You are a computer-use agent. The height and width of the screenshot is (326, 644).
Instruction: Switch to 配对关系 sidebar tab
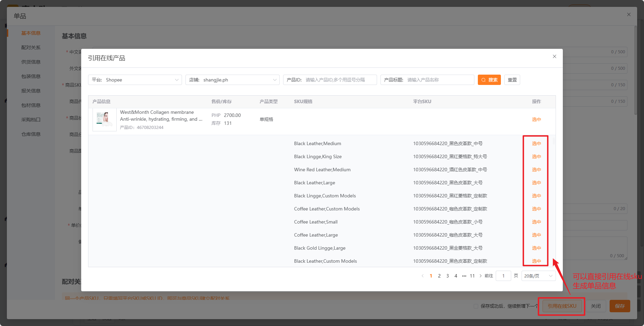31,47
